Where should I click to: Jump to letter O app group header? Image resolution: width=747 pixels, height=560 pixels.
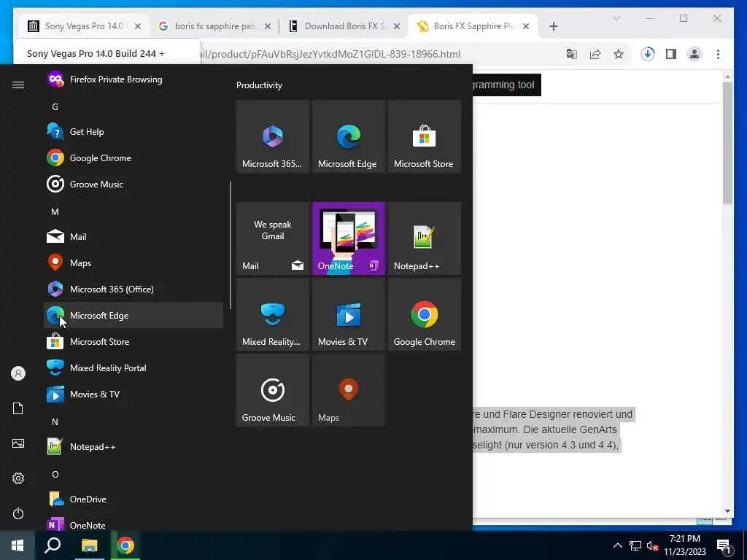[55, 474]
